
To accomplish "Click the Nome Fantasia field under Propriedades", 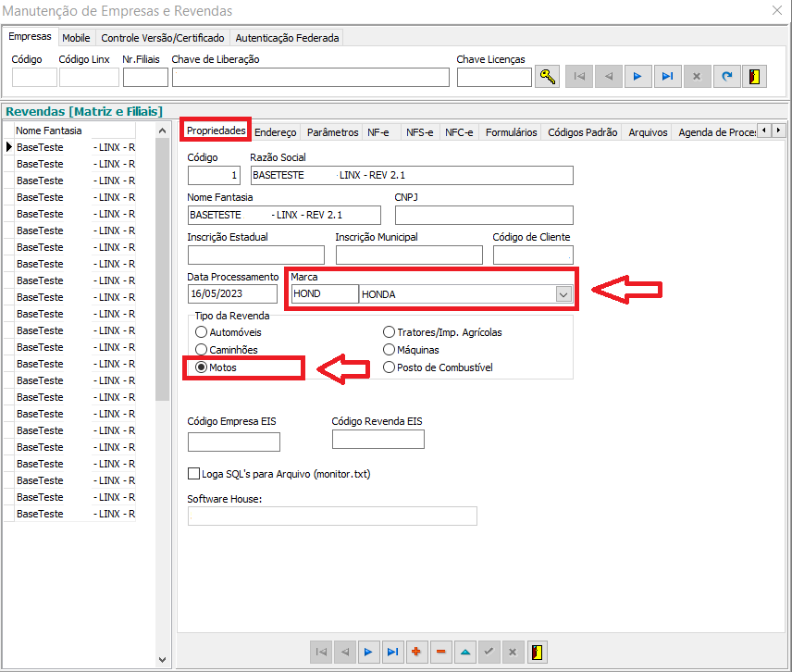I will [x=284, y=215].
